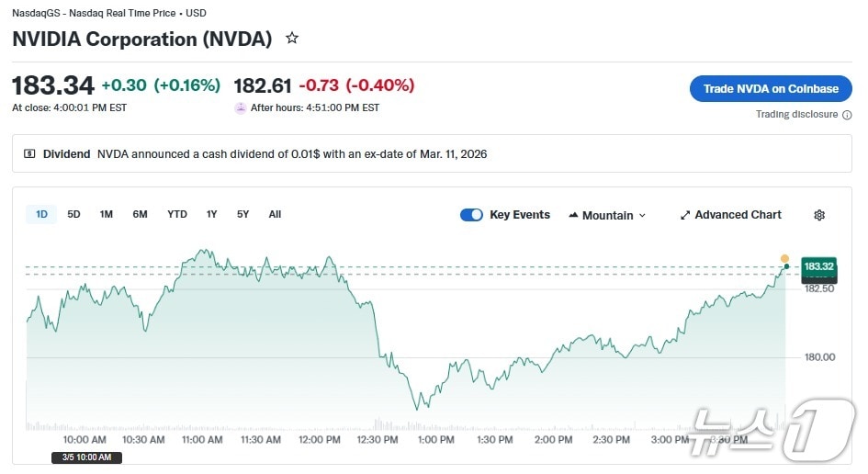Click the after hours moon icon
Screen dimensions: 868x474
pos(241,107)
